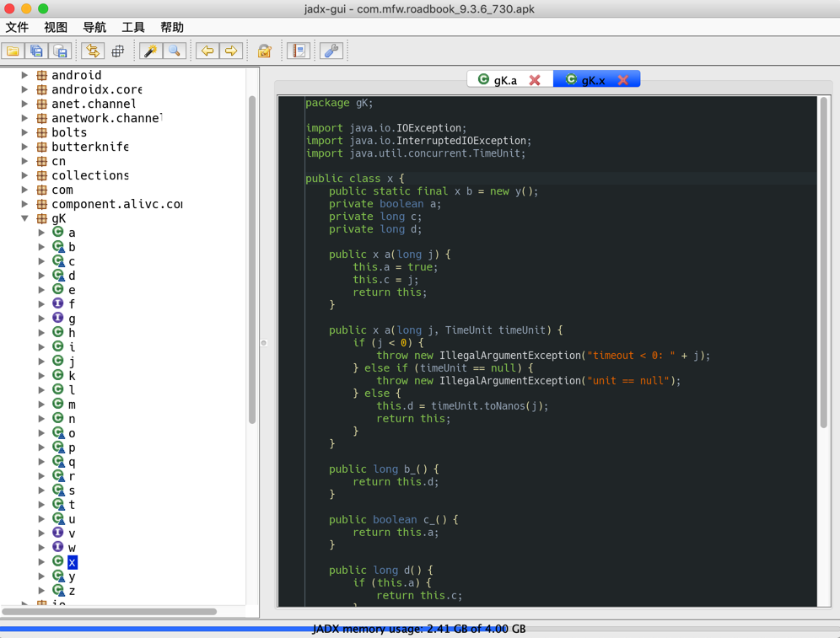840x638 pixels.
Task: Click the code editor vertical scrollbar
Action: [x=824, y=262]
